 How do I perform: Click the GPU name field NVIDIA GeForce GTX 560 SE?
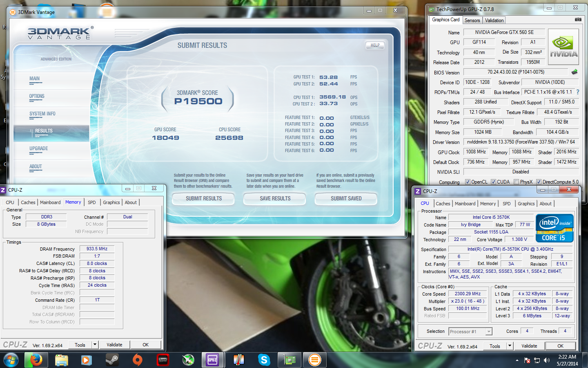[504, 32]
